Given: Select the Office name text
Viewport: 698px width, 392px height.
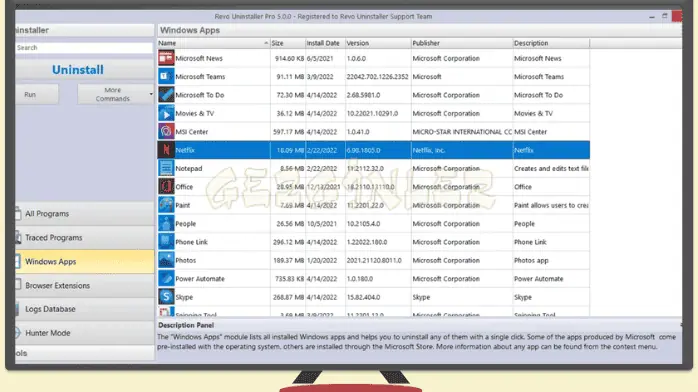Looking at the screenshot, I should 184,187.
